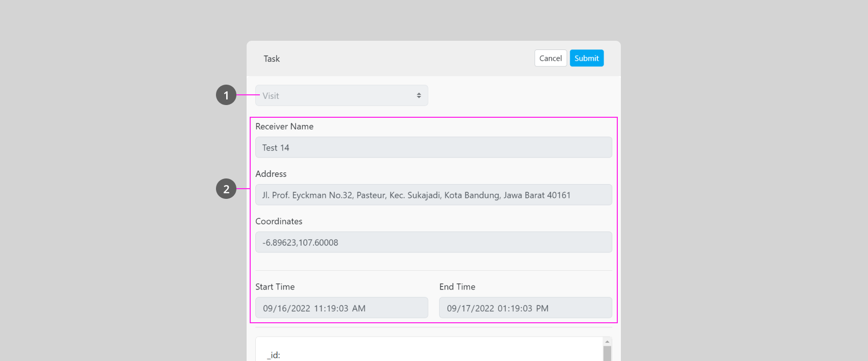Click the Start Time date-time field
Viewport: 868px width, 361px height.
coord(341,308)
